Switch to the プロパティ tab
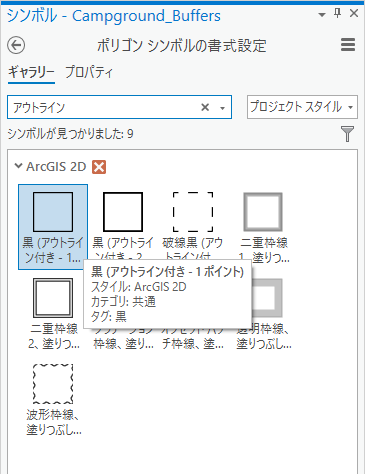365x474 pixels. click(89, 71)
